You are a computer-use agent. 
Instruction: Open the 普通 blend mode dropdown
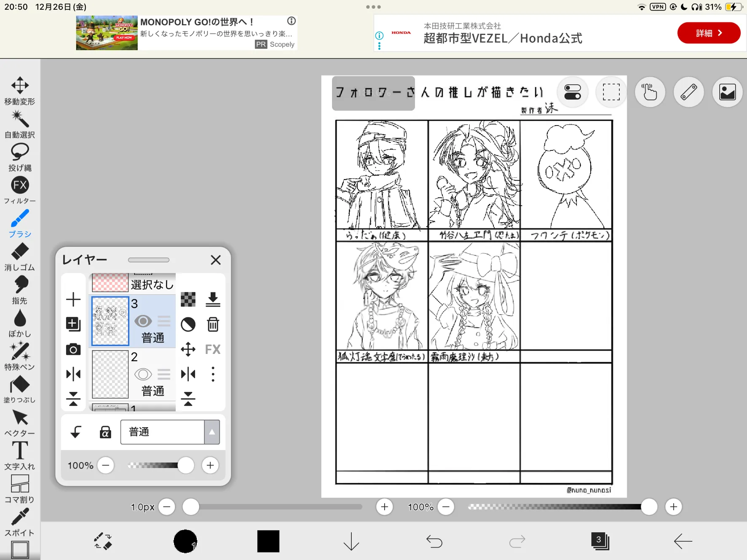170,432
